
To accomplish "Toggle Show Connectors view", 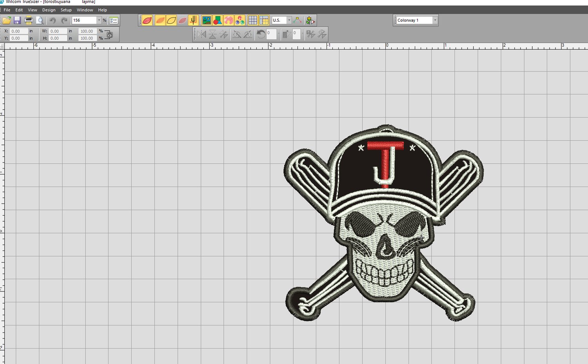I will 193,20.
